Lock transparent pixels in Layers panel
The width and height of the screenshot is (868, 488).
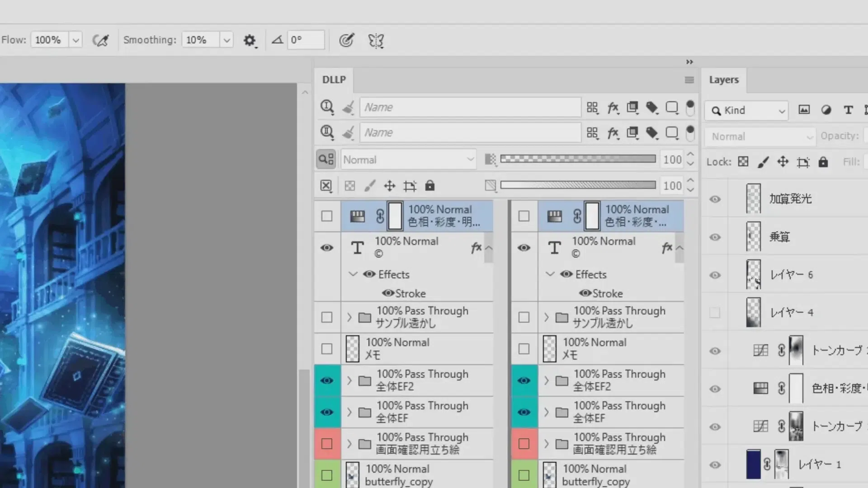tap(743, 162)
